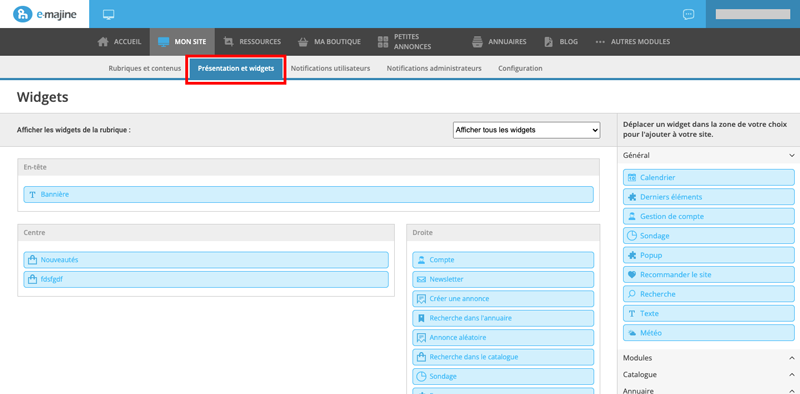Open the monitor preview icon in top bar
This screenshot has width=800, height=394.
point(108,14)
